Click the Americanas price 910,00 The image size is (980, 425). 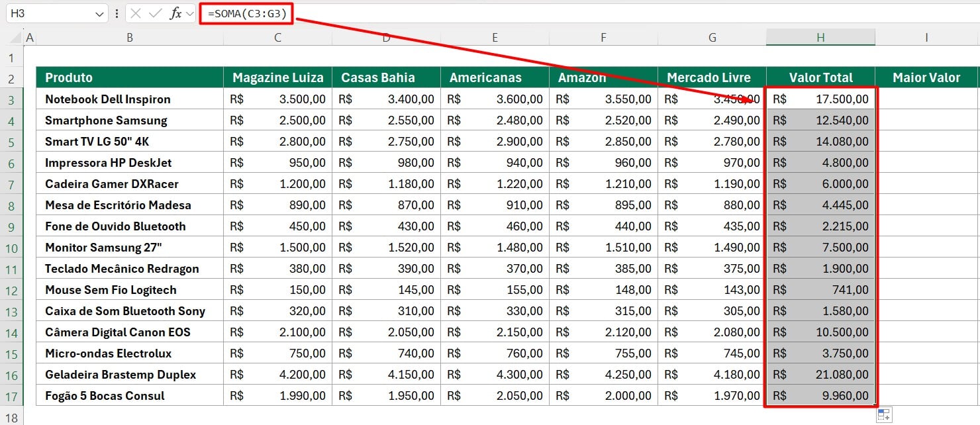tap(495, 205)
